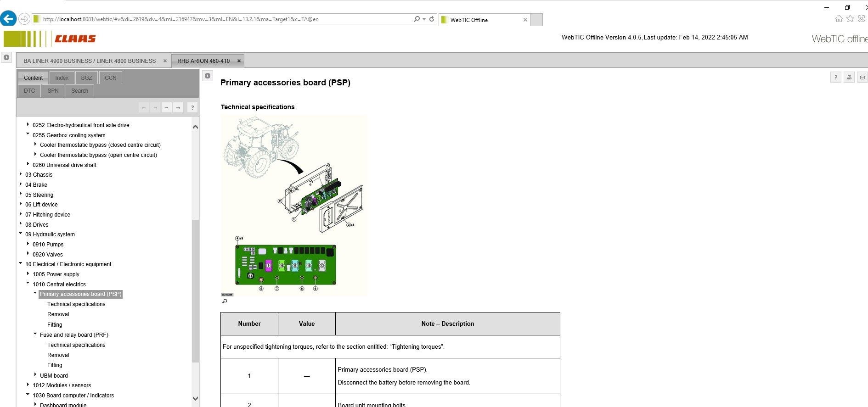The image size is (868, 407).
Task: Open Fitting under Fuse and relay board
Action: click(x=55, y=365)
